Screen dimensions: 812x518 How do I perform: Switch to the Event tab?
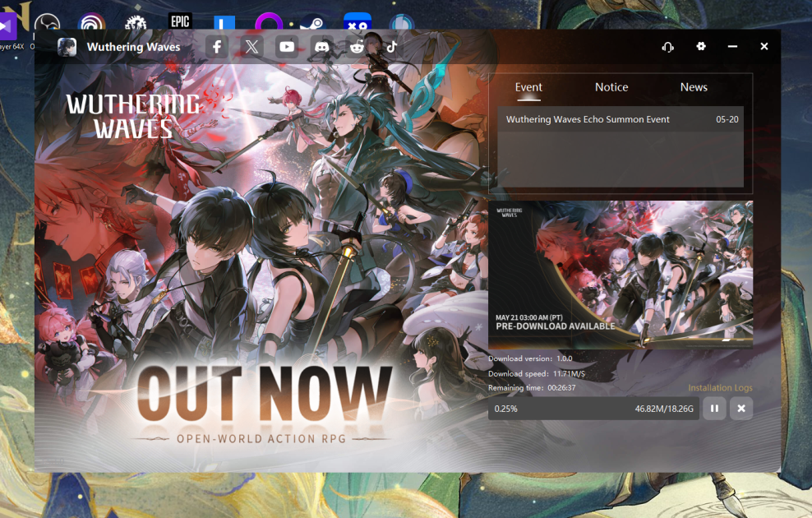coord(528,87)
